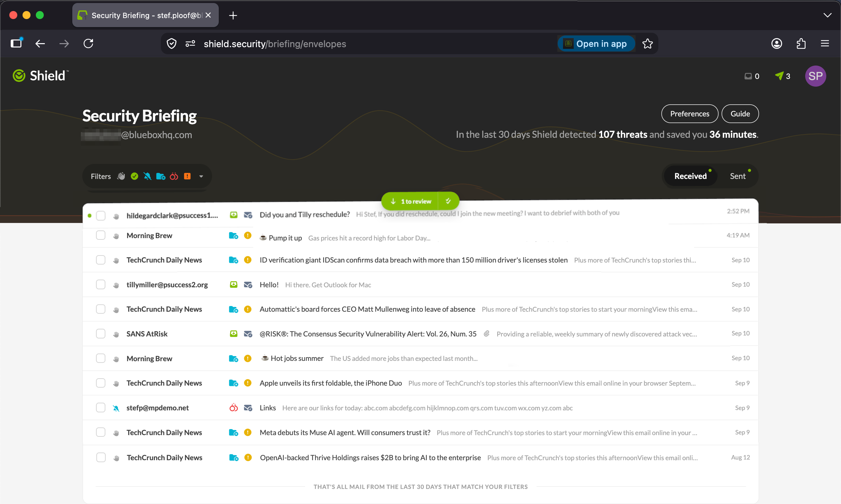Toggle the orange alert filter icon
This screenshot has height=504, width=841.
pyautogui.click(x=187, y=176)
